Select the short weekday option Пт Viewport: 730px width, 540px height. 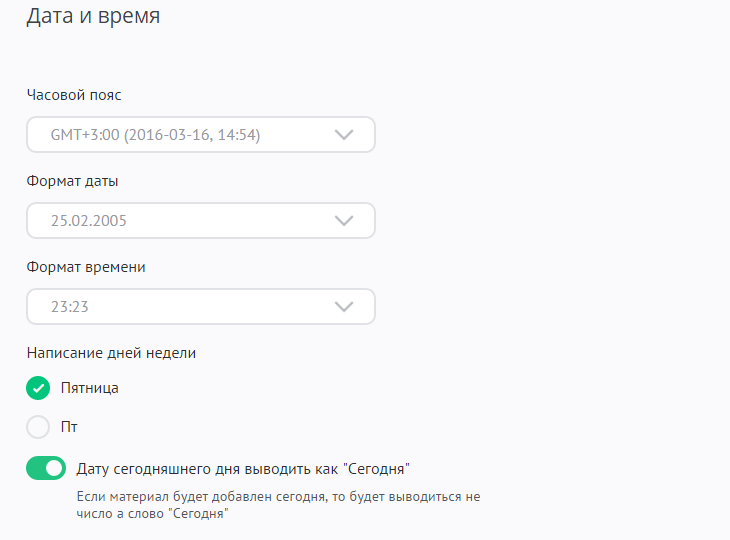coord(38,427)
